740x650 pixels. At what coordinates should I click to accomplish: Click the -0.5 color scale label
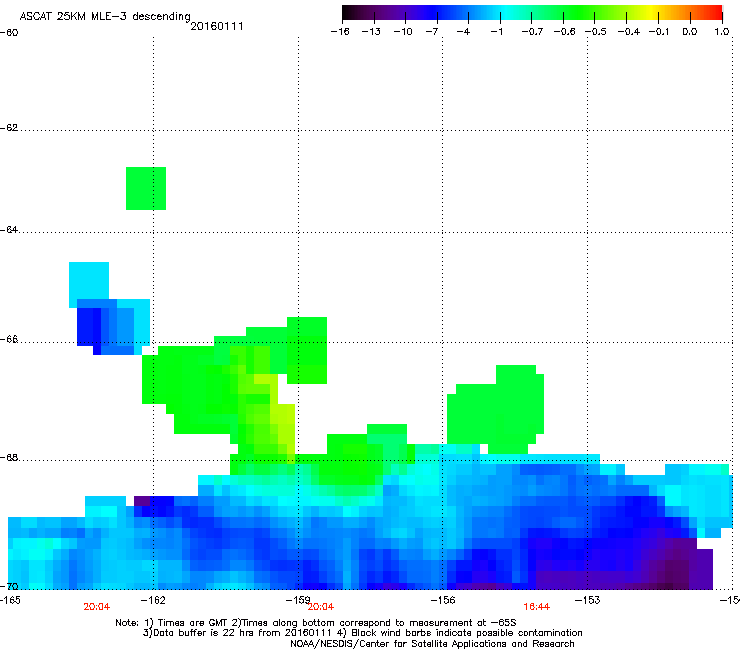(x=596, y=32)
